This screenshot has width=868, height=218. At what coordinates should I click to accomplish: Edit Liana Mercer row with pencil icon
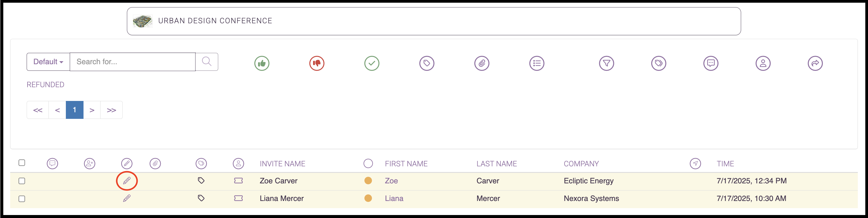pyautogui.click(x=127, y=199)
